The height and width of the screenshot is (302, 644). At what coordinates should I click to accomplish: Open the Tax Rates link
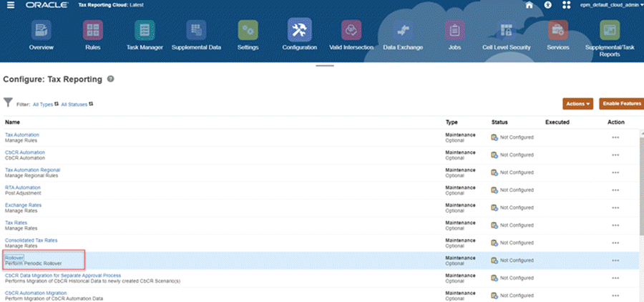[x=16, y=223]
